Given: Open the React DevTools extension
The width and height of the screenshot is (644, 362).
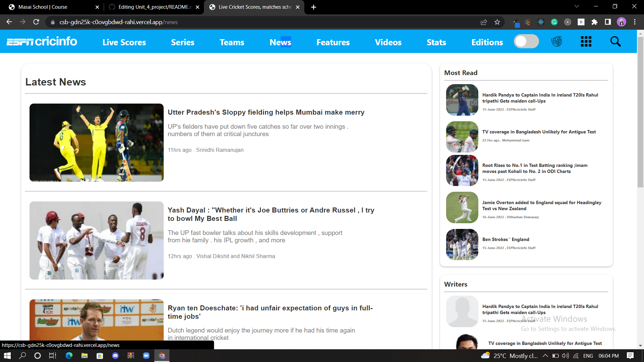Looking at the screenshot, I should [540, 22].
